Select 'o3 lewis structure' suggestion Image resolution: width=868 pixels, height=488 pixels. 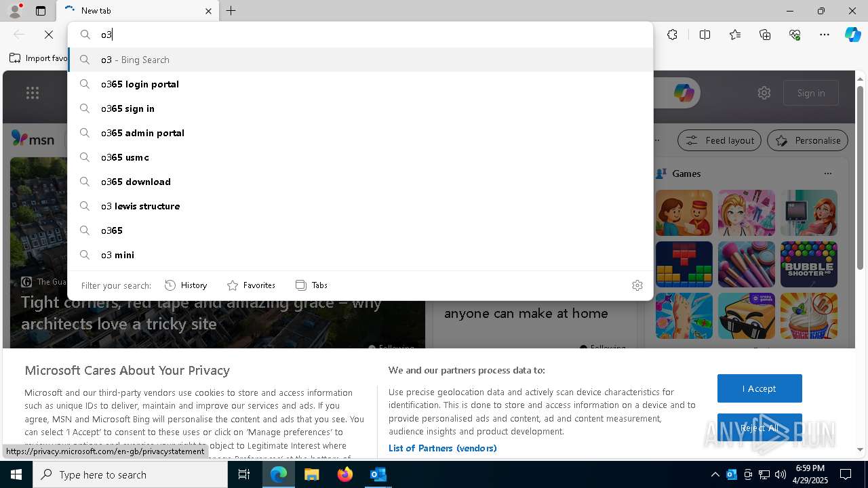(360, 206)
